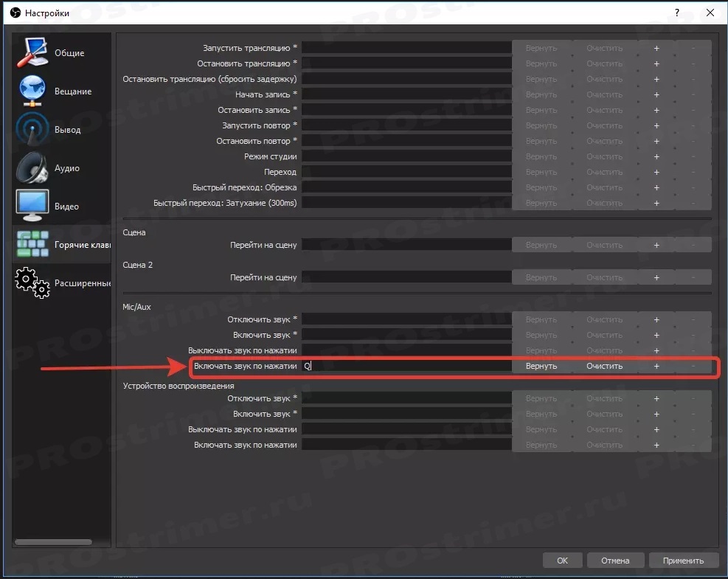Open the Вещание globe icon
This screenshot has width=728, height=579.
point(32,91)
